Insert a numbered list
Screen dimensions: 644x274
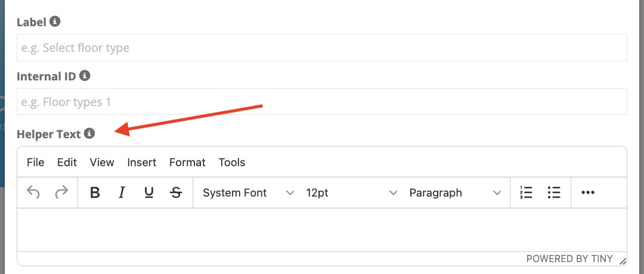(526, 193)
